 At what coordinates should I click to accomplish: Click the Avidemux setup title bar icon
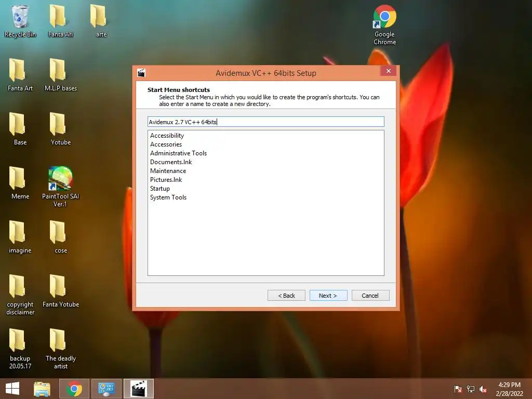(141, 73)
